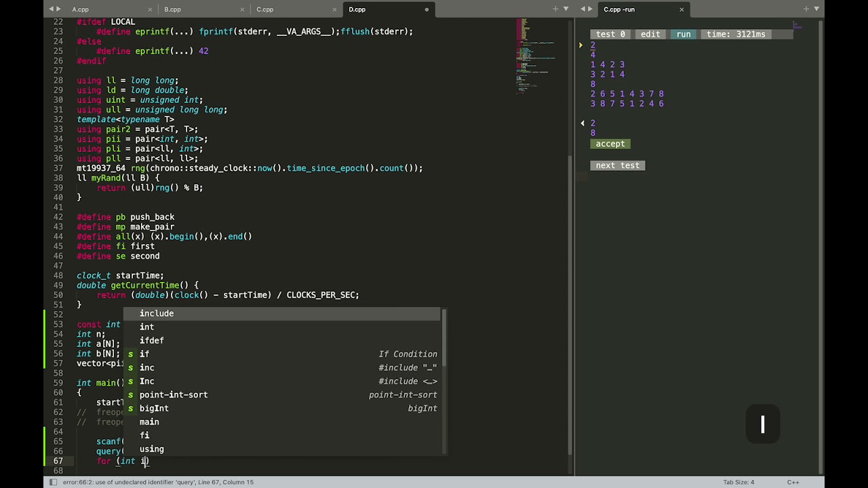The image size is (868, 488).
Task: Add new tab in right pane
Action: [x=806, y=9]
